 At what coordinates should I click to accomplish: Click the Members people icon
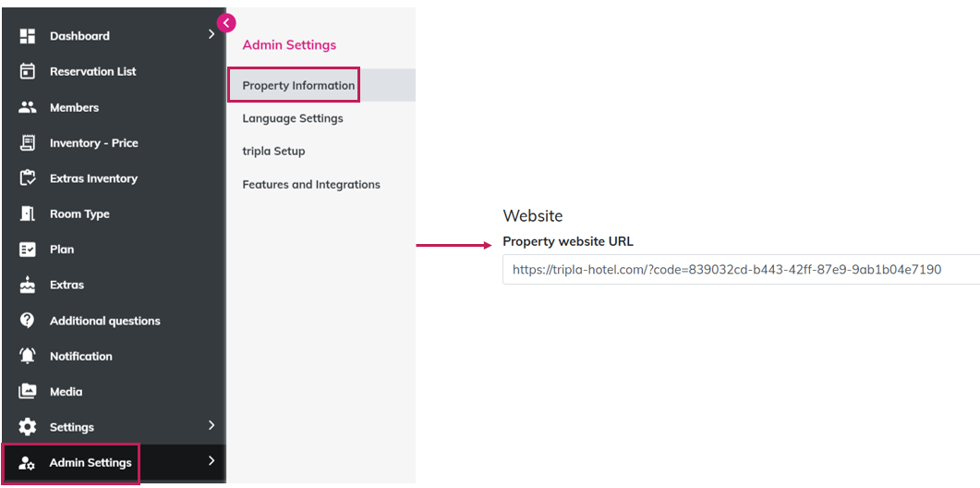point(28,107)
